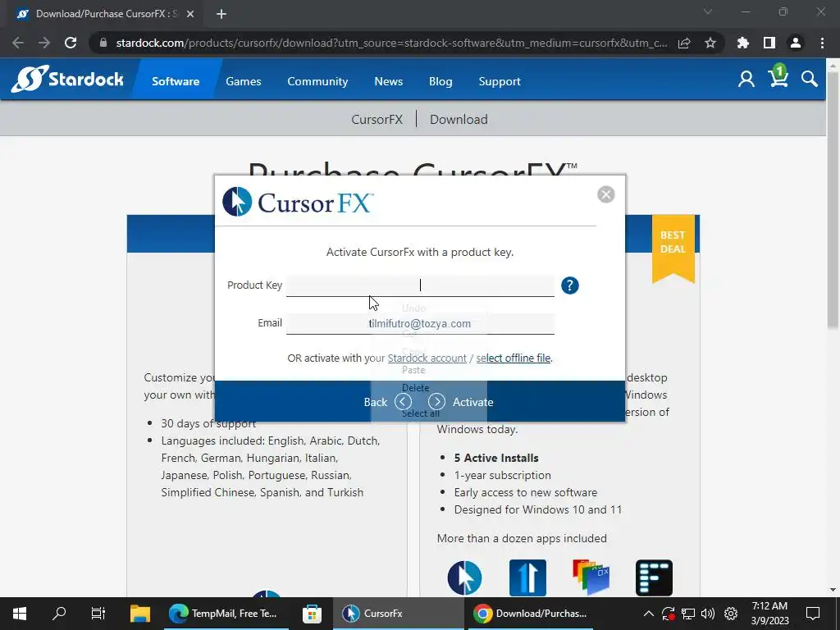Click the Back button text
The height and width of the screenshot is (630, 840).
click(375, 402)
